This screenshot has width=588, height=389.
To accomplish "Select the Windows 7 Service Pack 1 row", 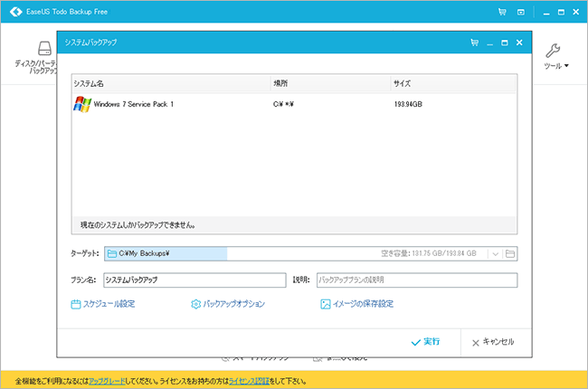I will pyautogui.click(x=294, y=104).
